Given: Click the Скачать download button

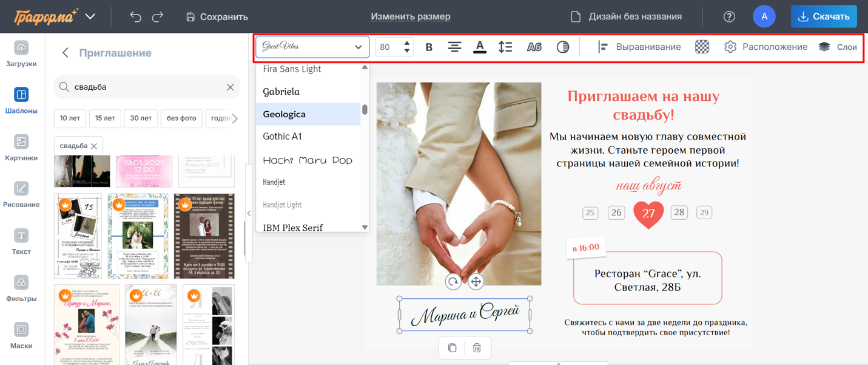Looking at the screenshot, I should point(824,16).
